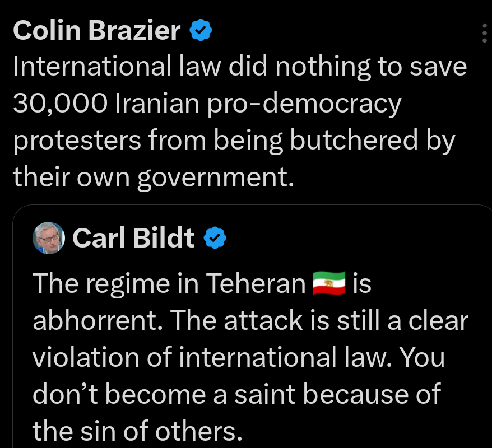Screen dimensions: 492x448
Task: Click Carl Bildt's blue verified badge
Action: [214, 239]
